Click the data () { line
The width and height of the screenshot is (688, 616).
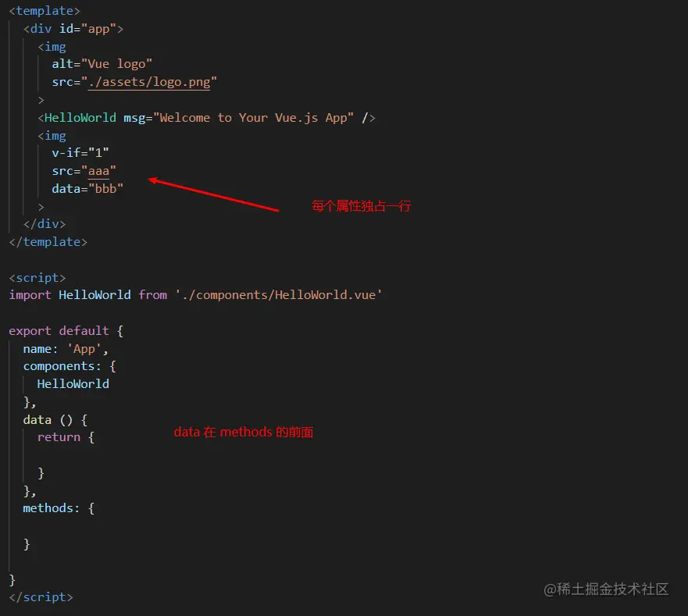click(55, 420)
